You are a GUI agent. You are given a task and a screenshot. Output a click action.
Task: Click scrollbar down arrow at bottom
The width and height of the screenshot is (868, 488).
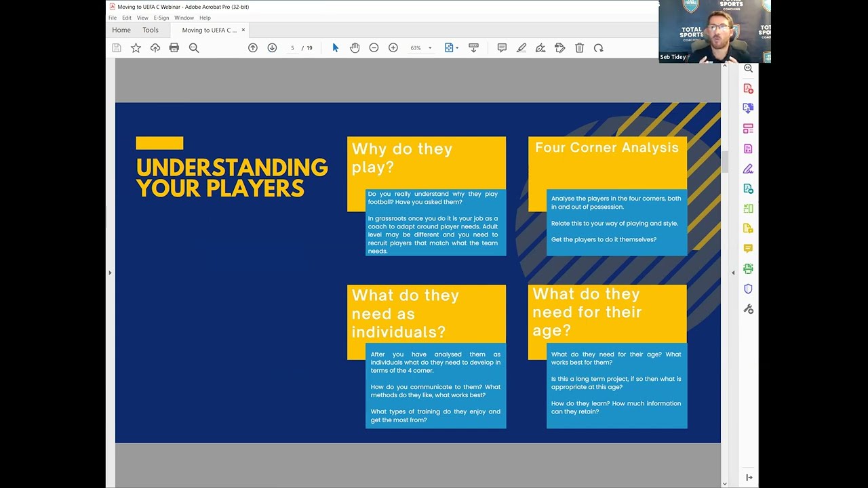click(x=724, y=483)
